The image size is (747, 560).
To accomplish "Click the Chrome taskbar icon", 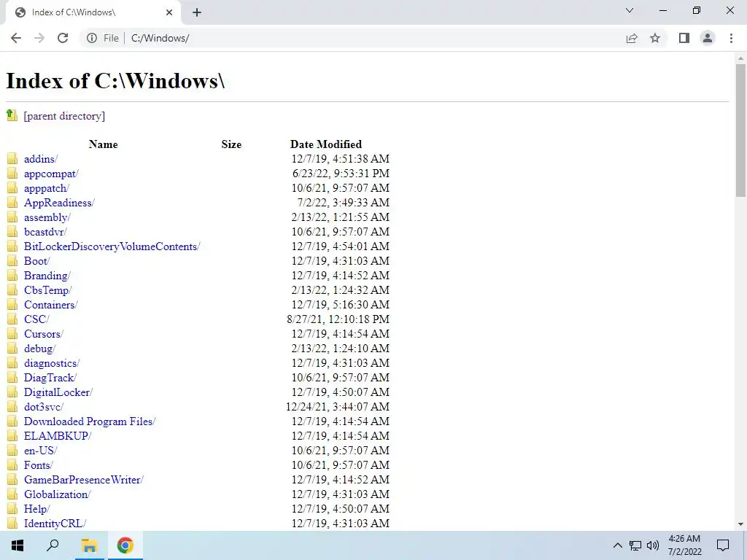I will pyautogui.click(x=125, y=545).
